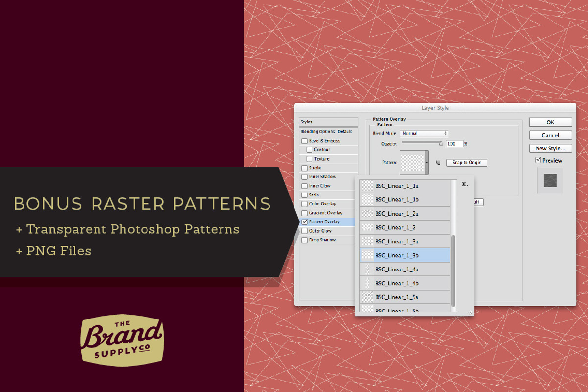Open the Styles section in sidebar
Screen dimensions: 588x392
328,122
